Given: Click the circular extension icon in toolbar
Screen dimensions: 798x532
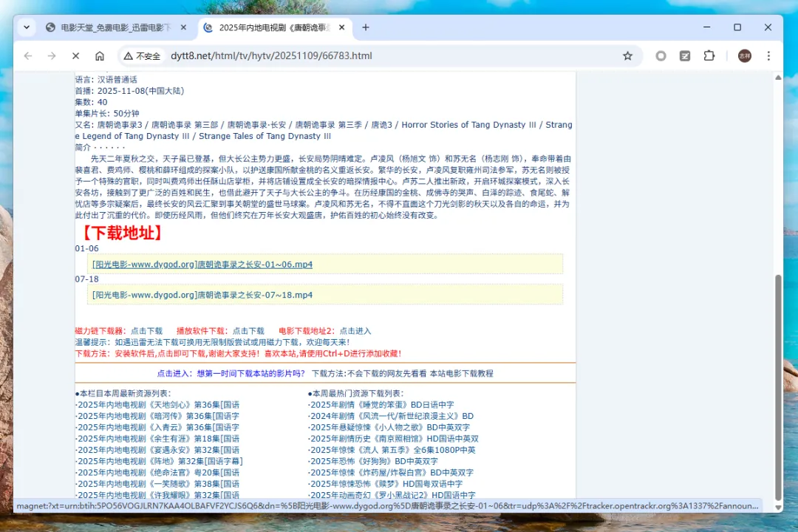Looking at the screenshot, I should tap(661, 56).
